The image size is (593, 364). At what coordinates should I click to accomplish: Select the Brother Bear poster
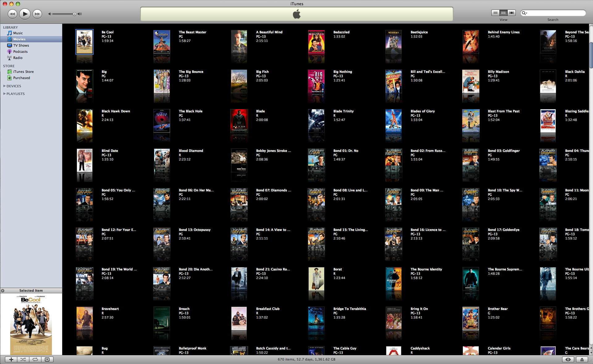[471, 319]
